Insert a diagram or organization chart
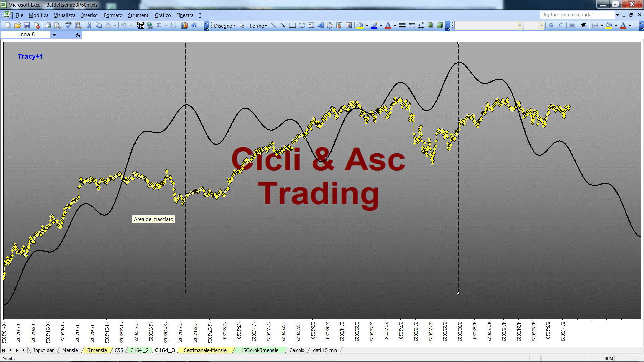 [330, 26]
